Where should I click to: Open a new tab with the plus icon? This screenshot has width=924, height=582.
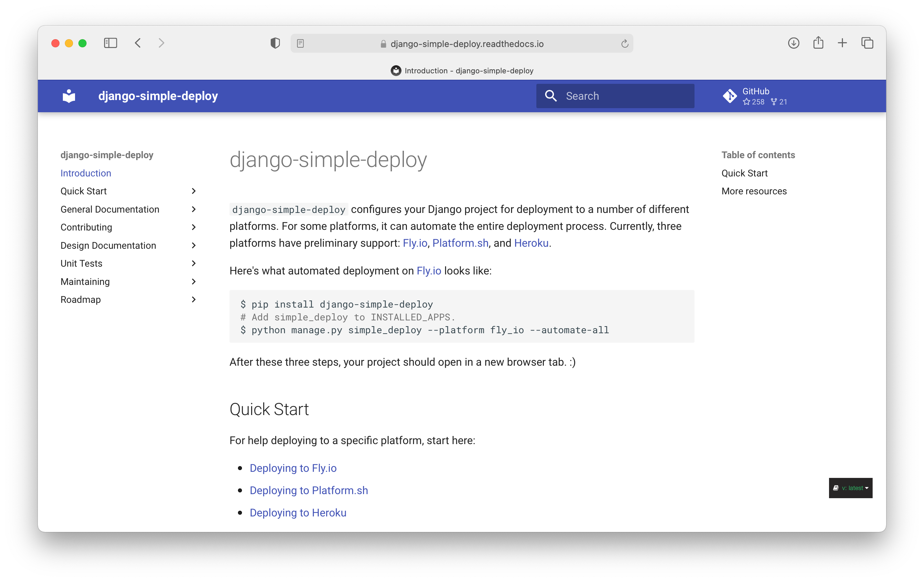pos(842,43)
